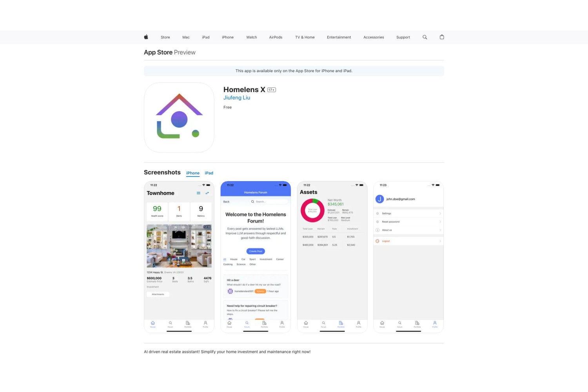Click the 17+ age rating badge
This screenshot has width=588, height=392.
(x=272, y=90)
